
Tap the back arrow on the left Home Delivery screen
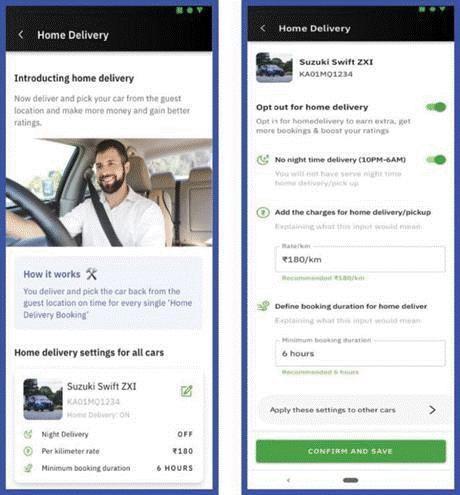tap(21, 34)
